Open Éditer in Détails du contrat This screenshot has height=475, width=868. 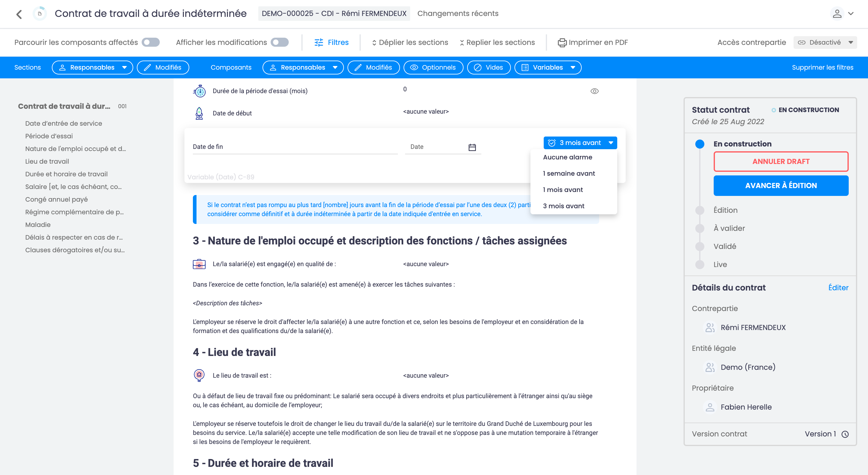point(839,287)
